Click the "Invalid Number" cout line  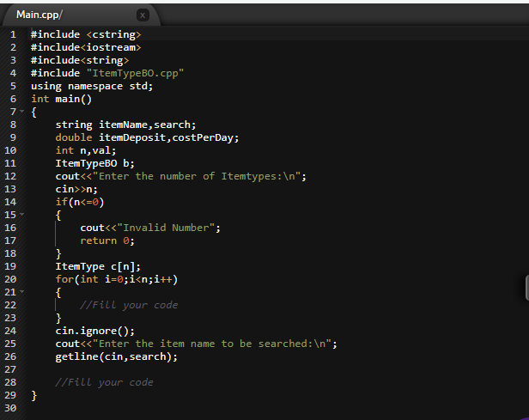pyautogui.click(x=150, y=228)
